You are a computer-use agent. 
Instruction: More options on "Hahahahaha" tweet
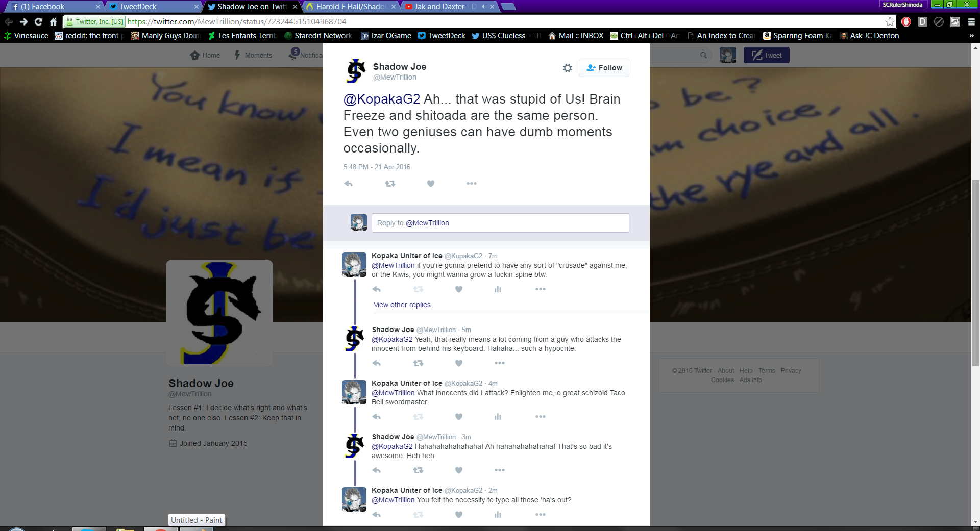tap(500, 470)
